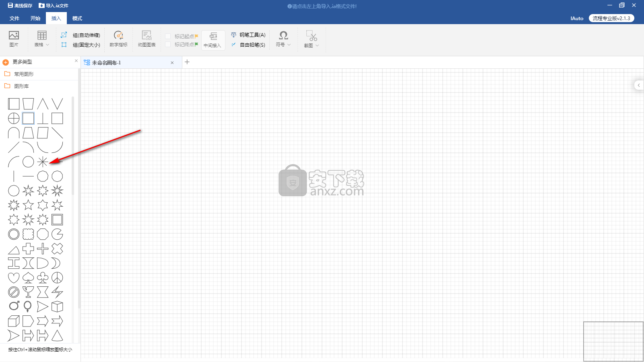Viewport: 644px width, 362px height.
Task: Select the prohibition sign shape
Action: click(x=14, y=292)
